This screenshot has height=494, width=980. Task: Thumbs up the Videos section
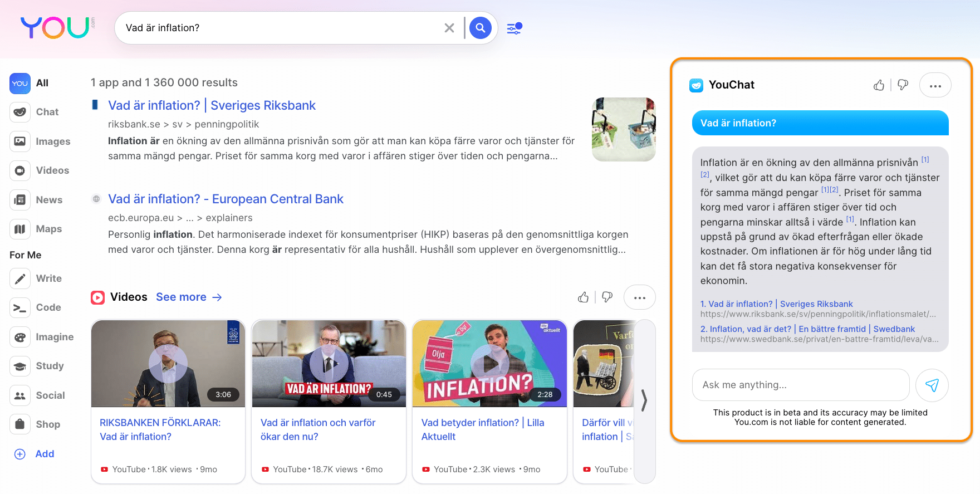click(x=583, y=297)
